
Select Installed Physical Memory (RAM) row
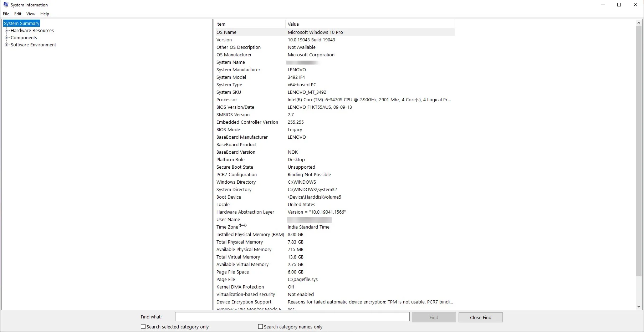coord(334,235)
